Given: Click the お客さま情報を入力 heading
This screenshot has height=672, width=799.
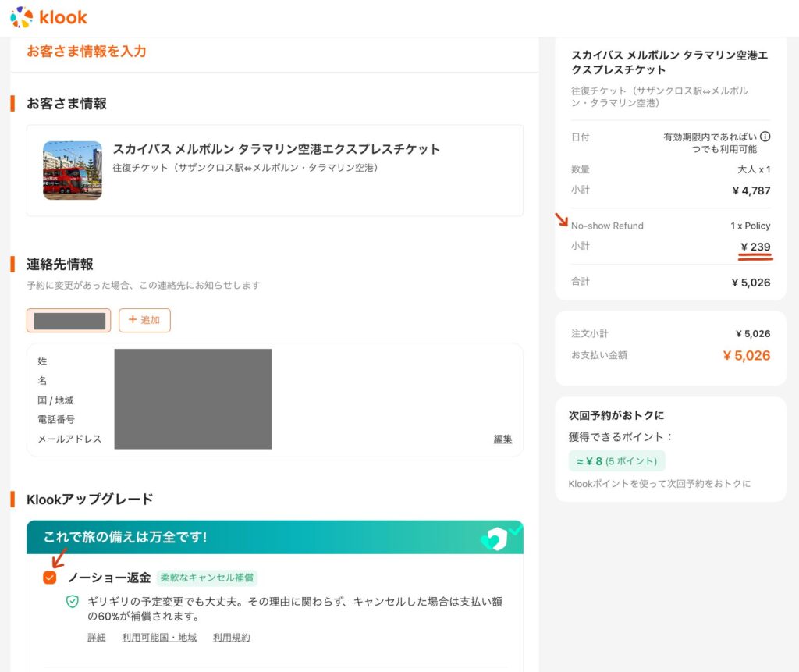Looking at the screenshot, I should coord(87,51).
